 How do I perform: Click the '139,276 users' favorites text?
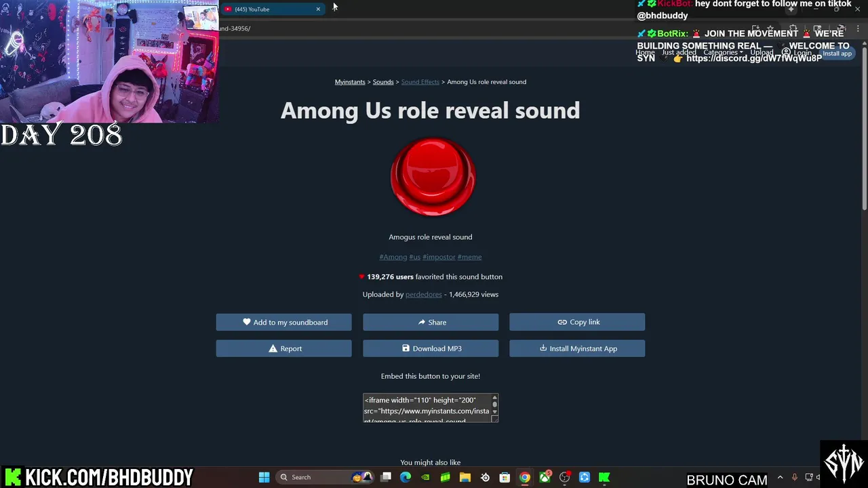pyautogui.click(x=390, y=277)
